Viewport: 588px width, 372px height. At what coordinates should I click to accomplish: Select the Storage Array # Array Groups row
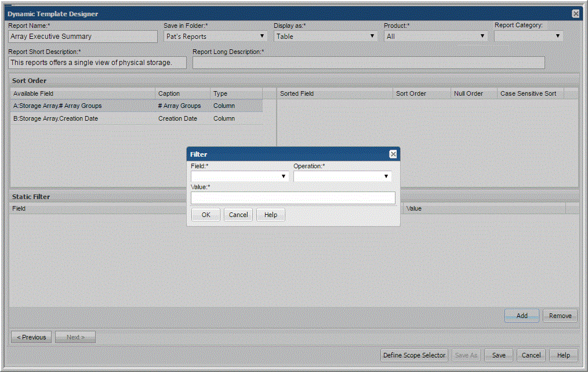(136, 106)
